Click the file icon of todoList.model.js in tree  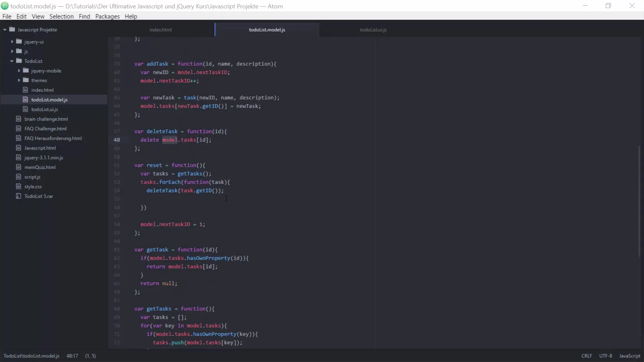click(25, 100)
